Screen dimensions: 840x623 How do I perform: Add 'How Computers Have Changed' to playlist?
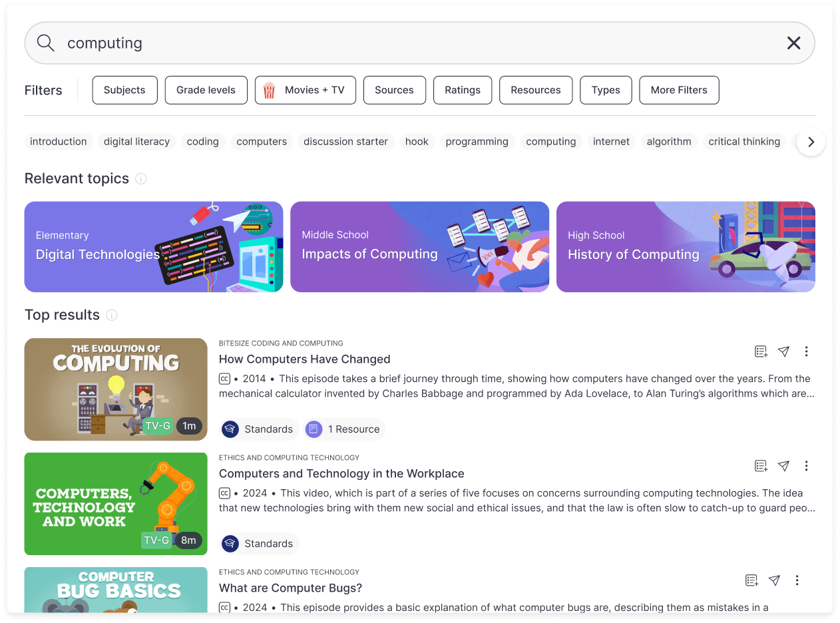761,351
